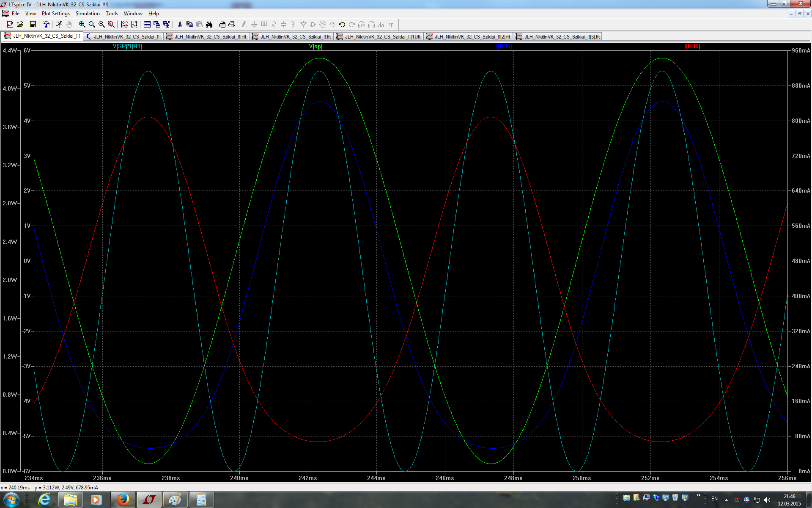Click the right current axis at 480mA

pyautogui.click(x=801, y=261)
